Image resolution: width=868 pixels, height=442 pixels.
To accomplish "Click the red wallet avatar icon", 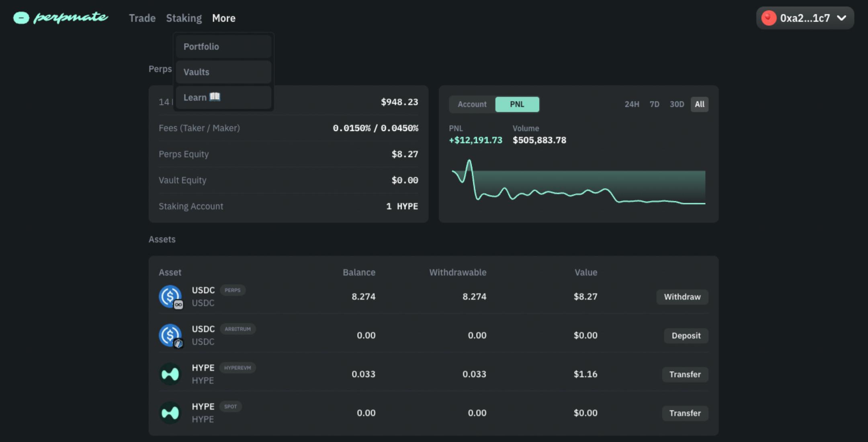I will point(768,18).
